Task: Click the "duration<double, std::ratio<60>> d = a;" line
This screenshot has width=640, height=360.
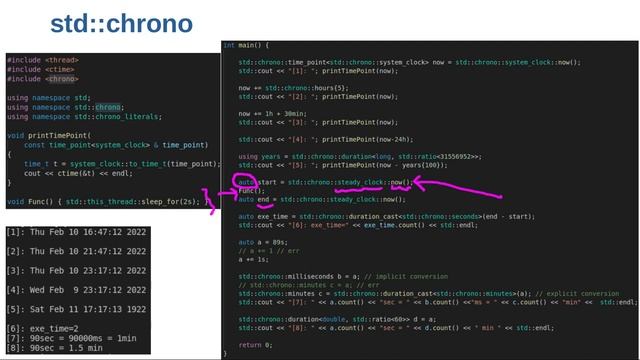Action: 337,320
